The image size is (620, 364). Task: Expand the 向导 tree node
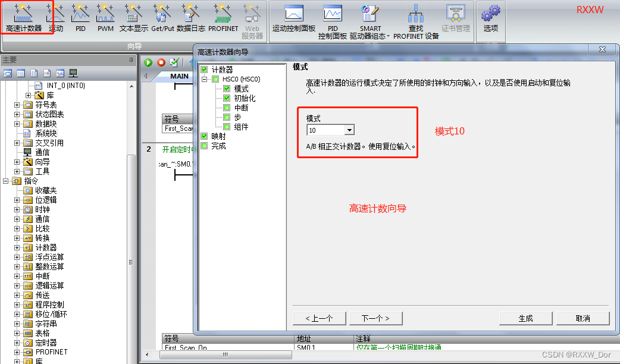(x=17, y=162)
